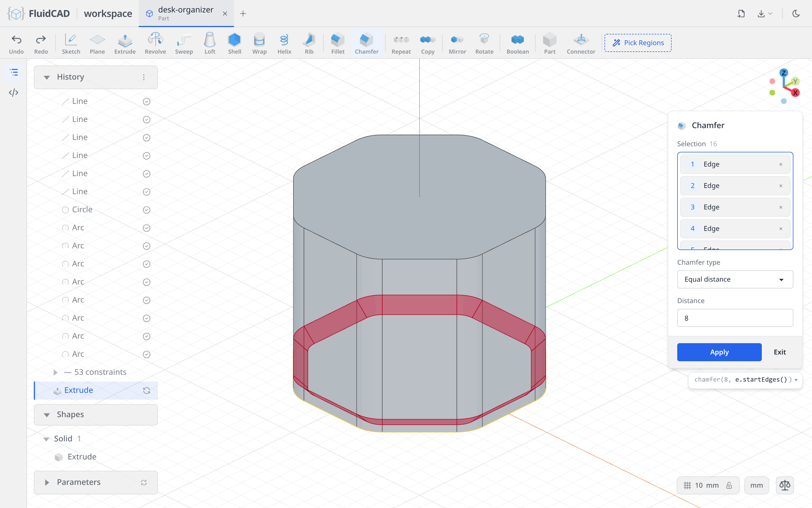Image resolution: width=812 pixels, height=508 pixels.
Task: Activate the Revolve tool
Action: point(155,43)
